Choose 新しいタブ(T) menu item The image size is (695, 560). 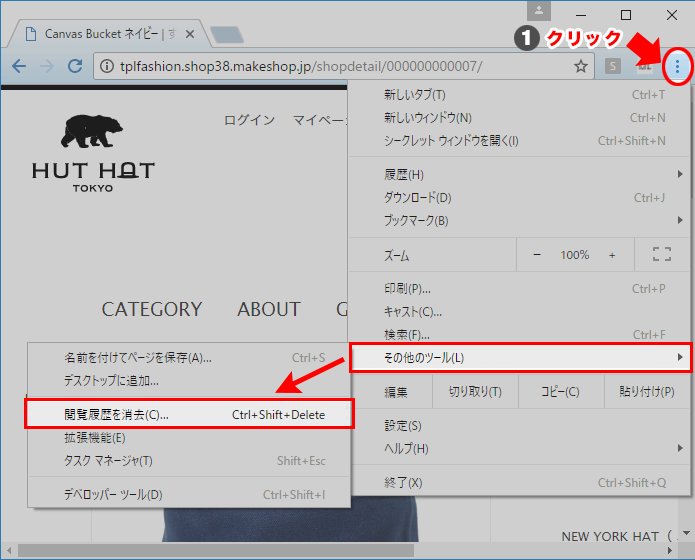(x=519, y=94)
